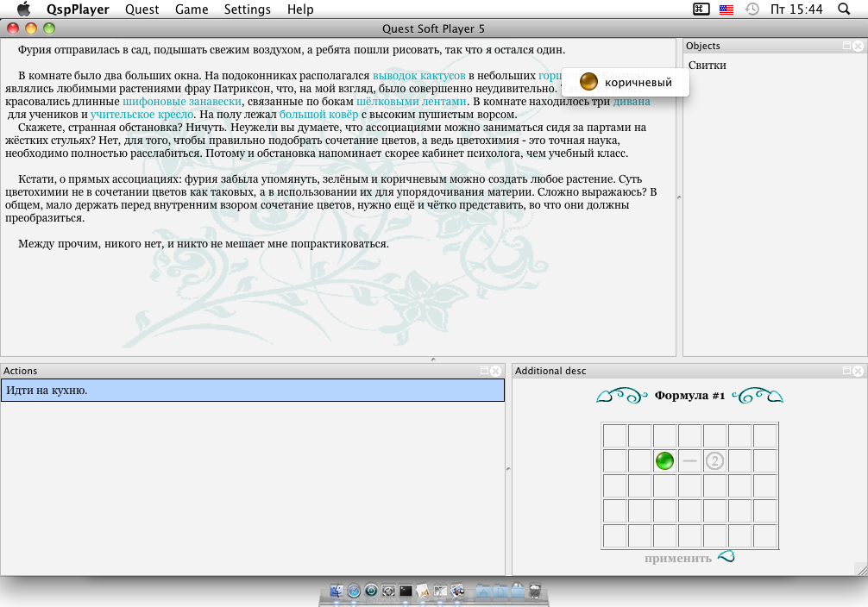Screen dimensions: 868x607
Task: Open the Quest menu
Action: pos(142,9)
